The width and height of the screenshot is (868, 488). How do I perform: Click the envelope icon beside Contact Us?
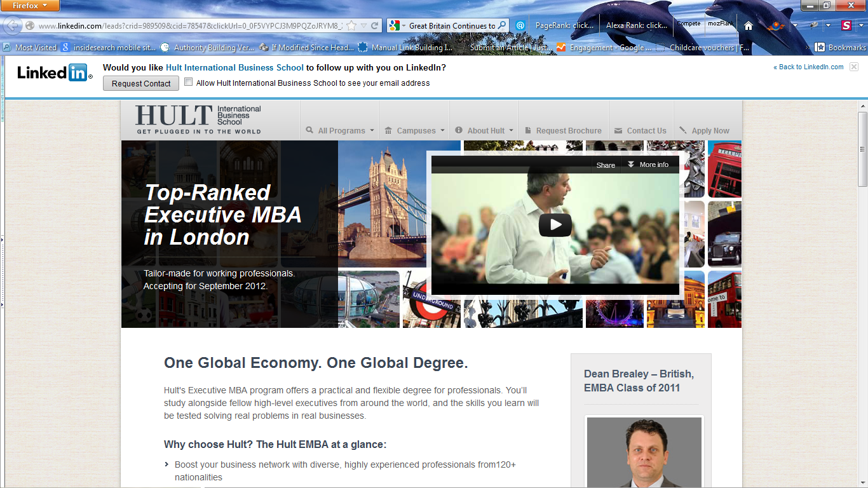click(x=618, y=130)
